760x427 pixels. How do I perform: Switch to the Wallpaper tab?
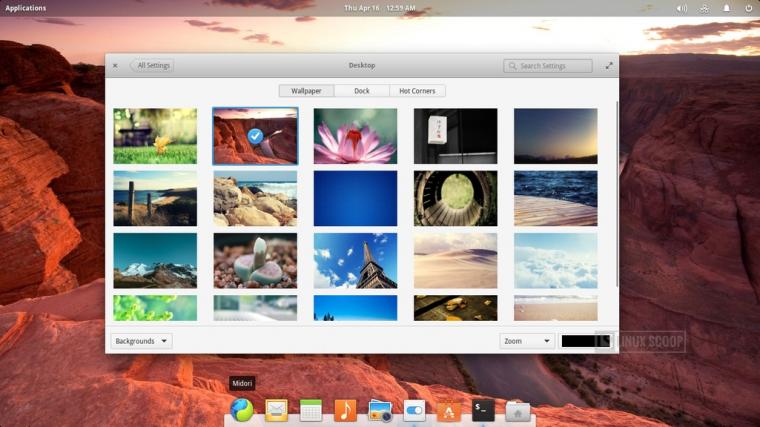pos(306,91)
